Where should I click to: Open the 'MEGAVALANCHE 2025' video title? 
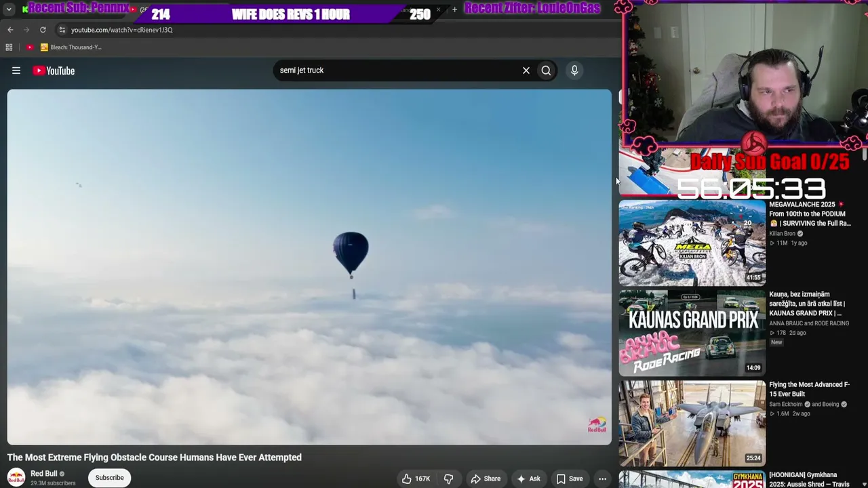click(810, 213)
